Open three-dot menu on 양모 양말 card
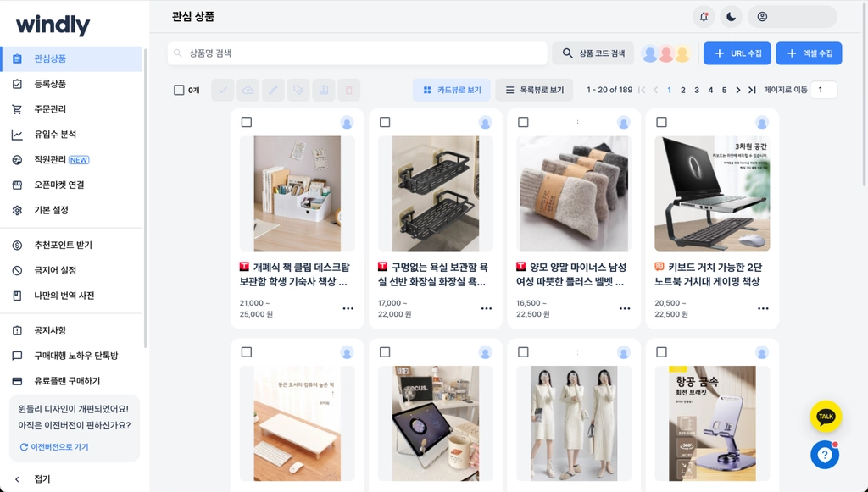868x492 pixels. pos(625,308)
